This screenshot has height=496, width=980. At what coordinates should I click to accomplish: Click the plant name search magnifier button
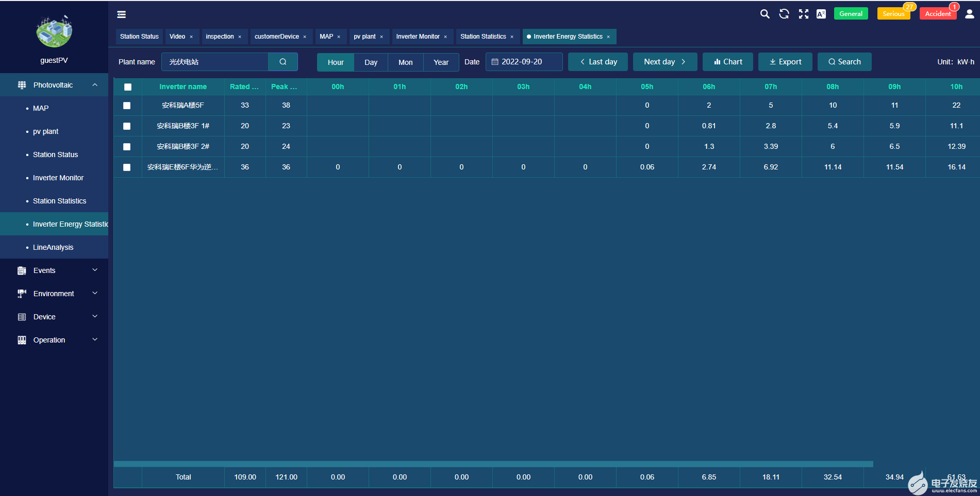click(x=283, y=62)
